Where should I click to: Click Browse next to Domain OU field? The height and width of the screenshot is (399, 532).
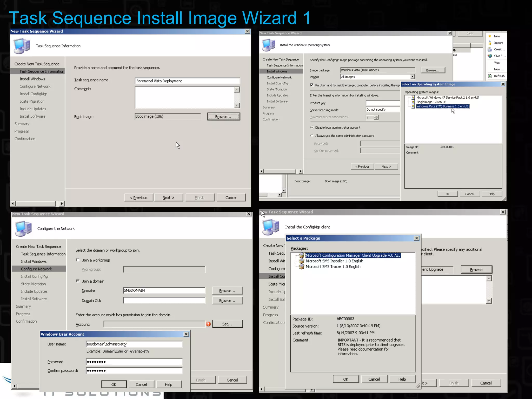(227, 301)
